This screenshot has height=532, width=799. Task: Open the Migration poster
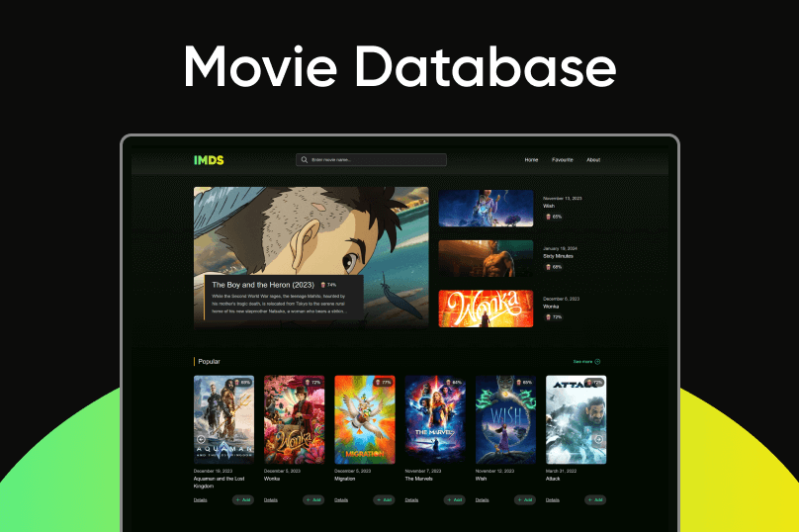364,419
